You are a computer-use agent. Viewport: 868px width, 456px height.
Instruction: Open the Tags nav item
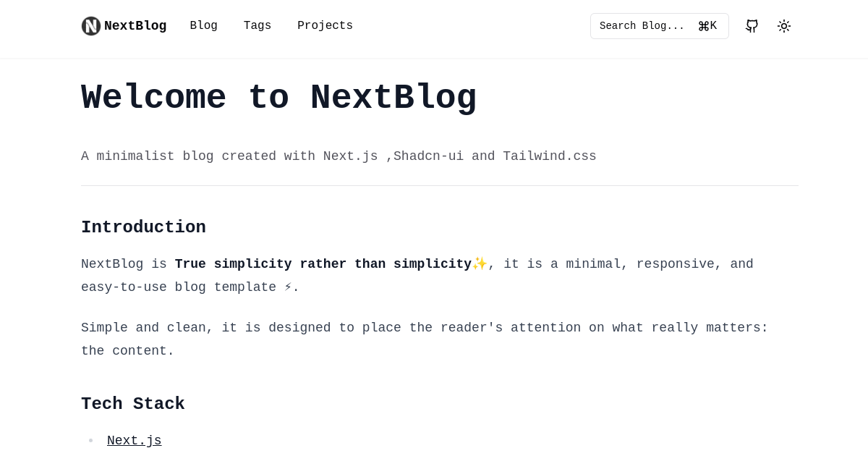point(258,26)
